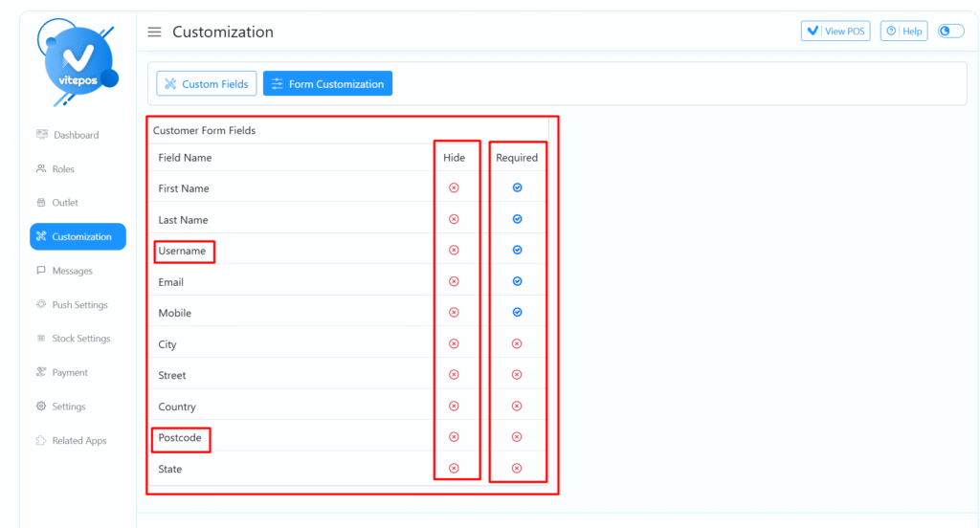
Task: Uncheck Required for Last Name
Action: click(x=518, y=219)
